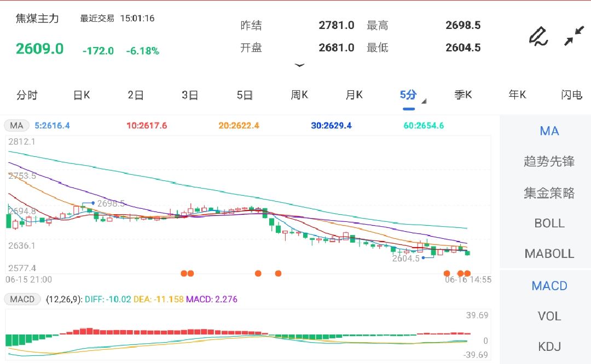
Task: Select the 5日 chart tab
Action: 245,95
